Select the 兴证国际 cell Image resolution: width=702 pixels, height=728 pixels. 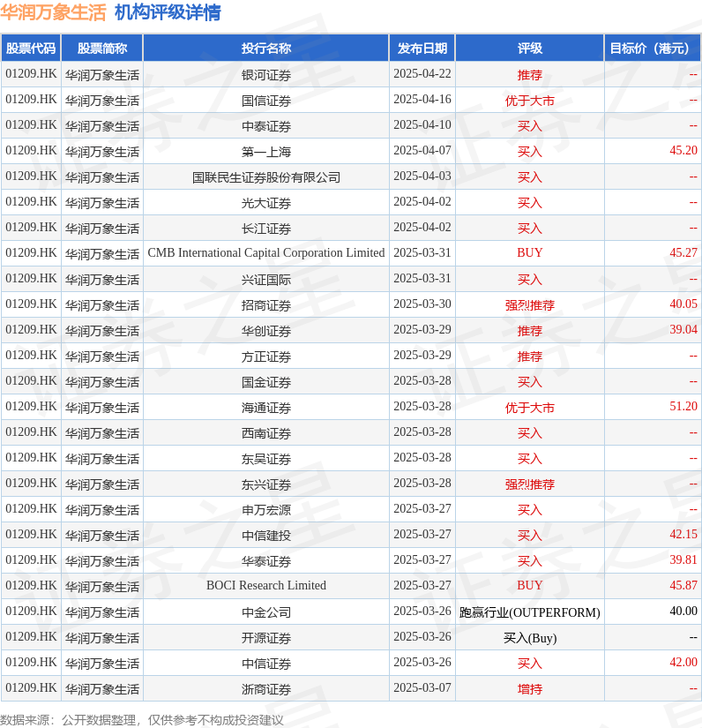[x=265, y=279]
